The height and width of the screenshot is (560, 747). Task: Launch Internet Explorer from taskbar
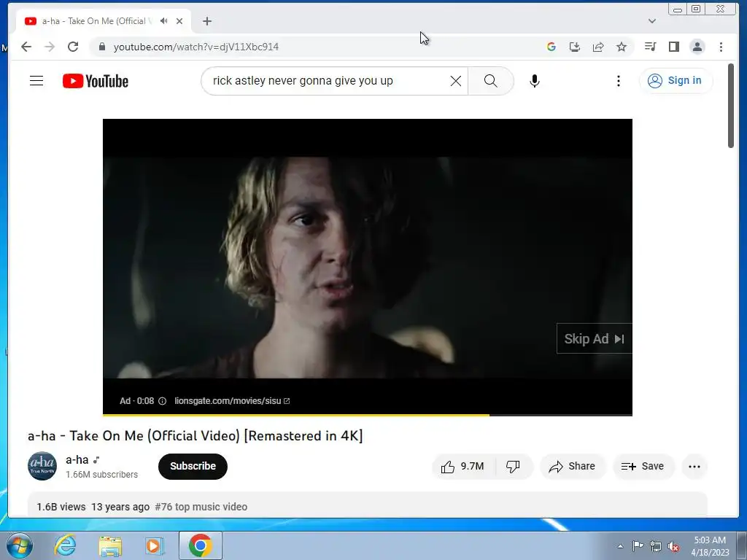(x=65, y=545)
